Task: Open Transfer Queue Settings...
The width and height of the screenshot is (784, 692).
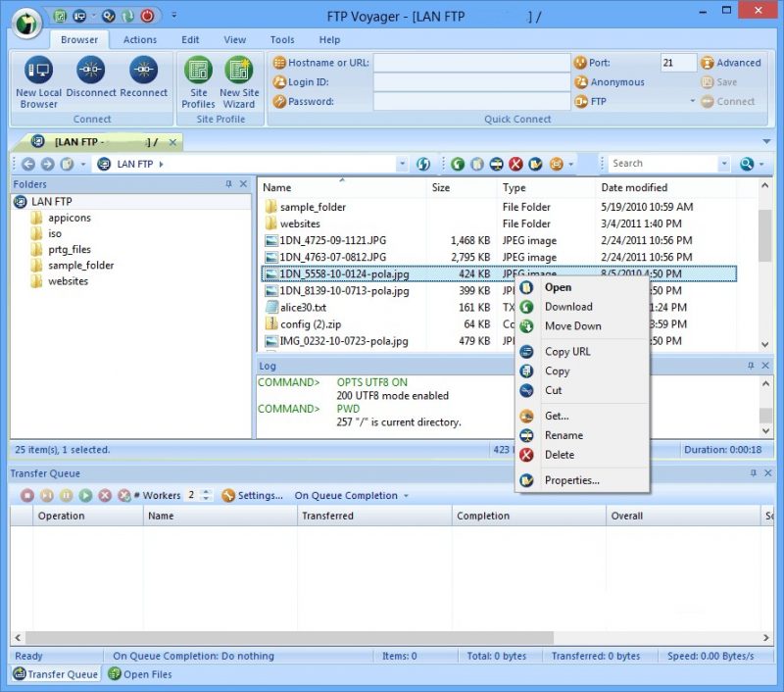Action: click(252, 496)
